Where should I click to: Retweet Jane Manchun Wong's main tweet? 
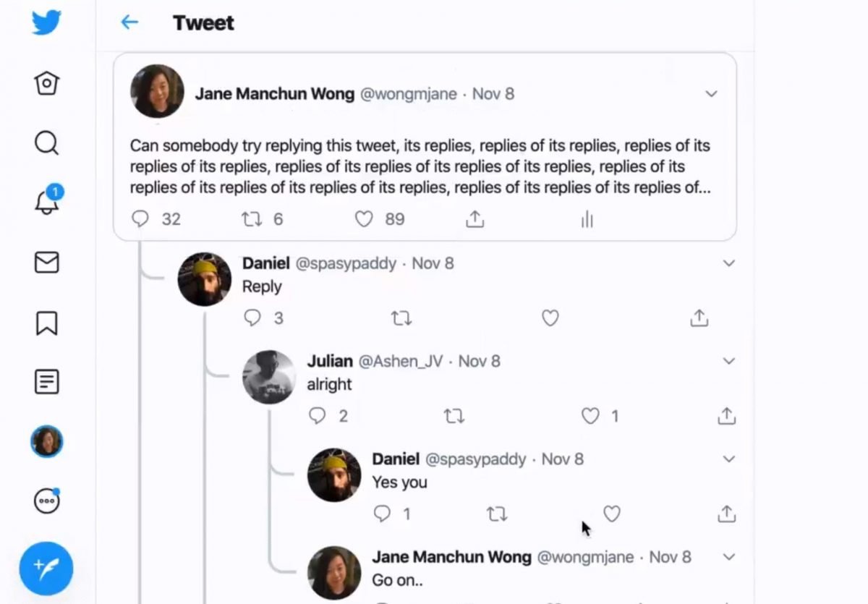point(251,218)
